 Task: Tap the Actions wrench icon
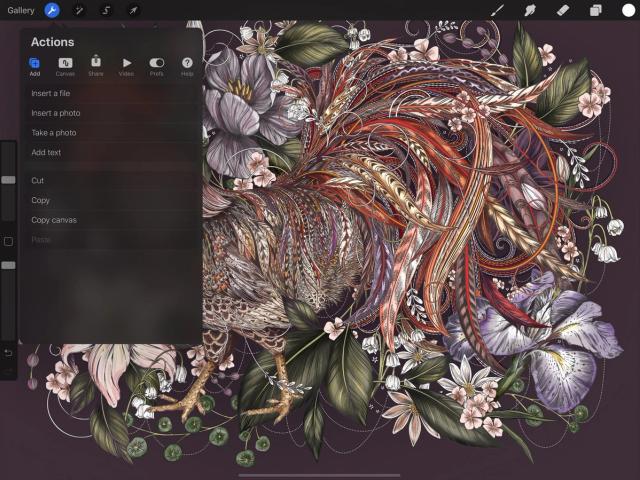point(52,10)
